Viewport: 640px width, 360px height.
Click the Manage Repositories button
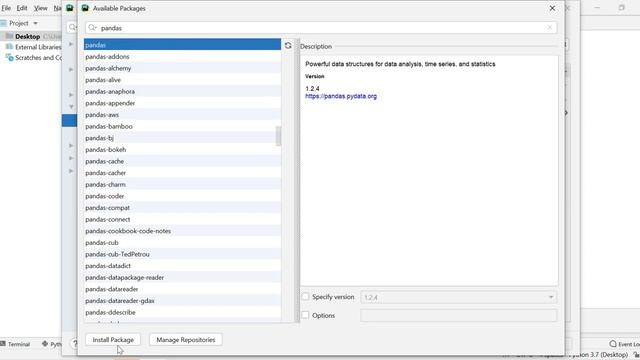(x=186, y=340)
